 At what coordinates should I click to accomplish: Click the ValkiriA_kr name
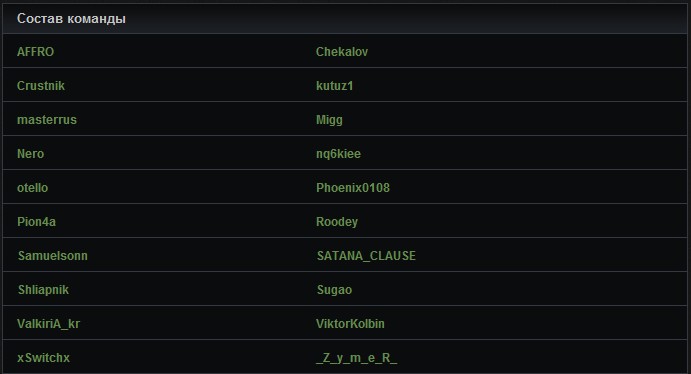click(48, 324)
